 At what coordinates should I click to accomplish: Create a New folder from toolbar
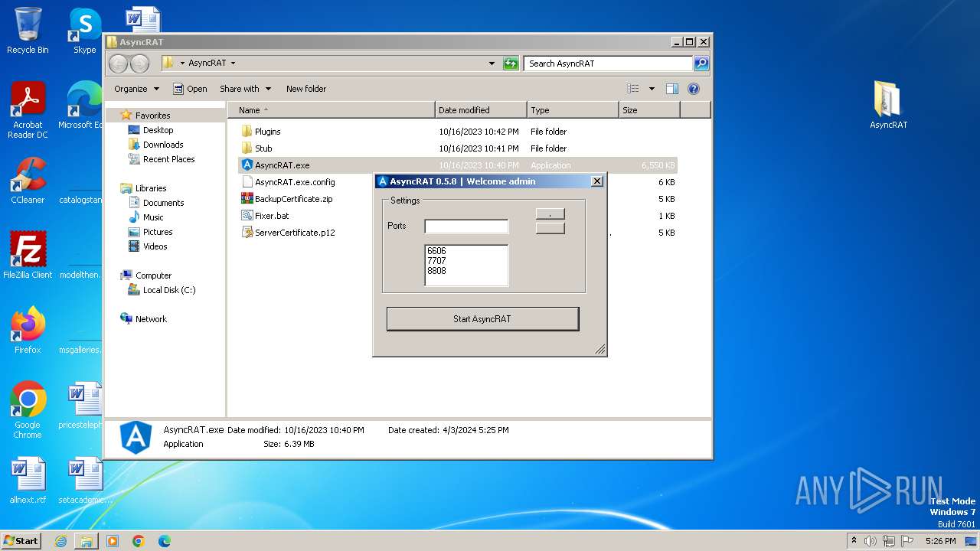pyautogui.click(x=306, y=89)
